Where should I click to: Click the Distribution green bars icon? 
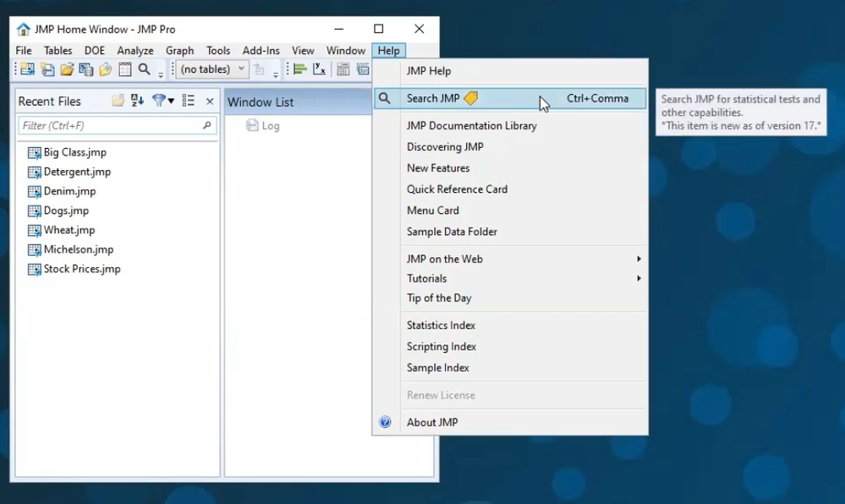pyautogui.click(x=299, y=69)
